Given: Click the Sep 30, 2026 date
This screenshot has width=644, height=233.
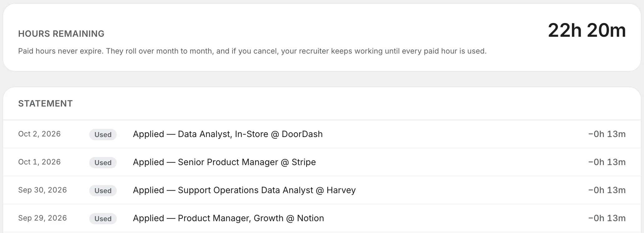Looking at the screenshot, I should click(42, 190).
